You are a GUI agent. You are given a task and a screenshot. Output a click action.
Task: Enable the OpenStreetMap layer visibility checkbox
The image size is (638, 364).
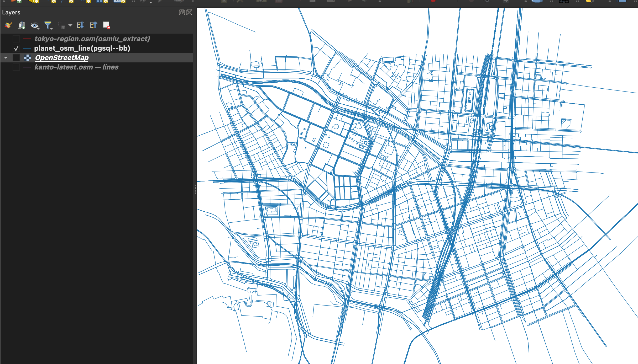(17, 57)
